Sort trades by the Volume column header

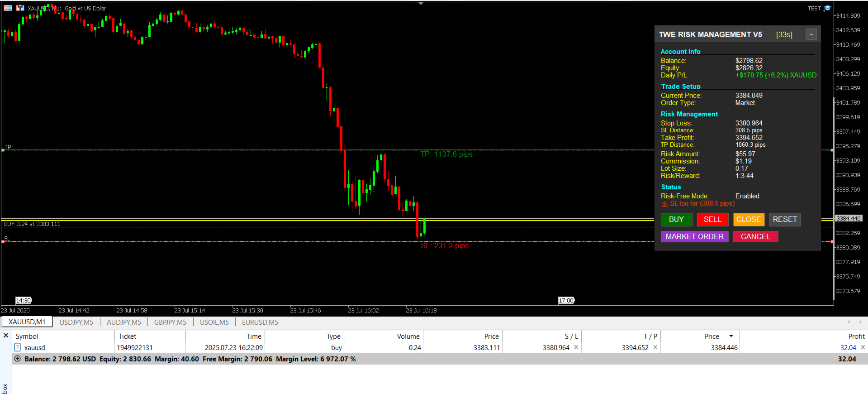(384, 336)
